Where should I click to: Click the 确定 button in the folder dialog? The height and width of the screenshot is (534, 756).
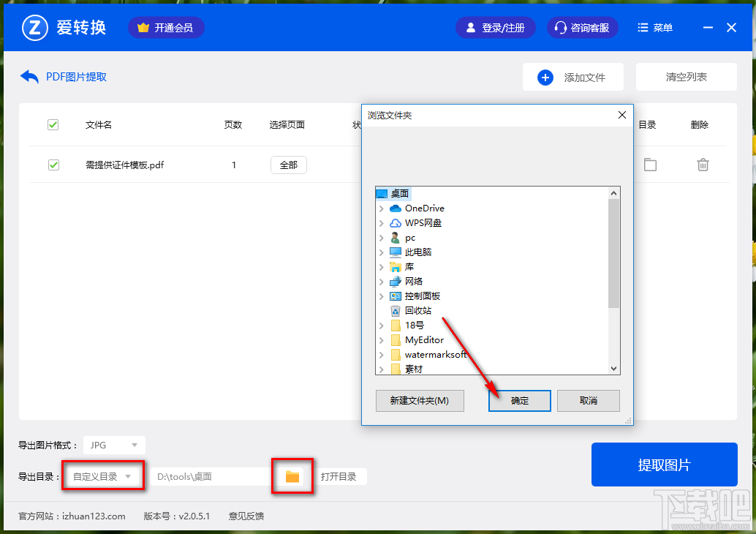tap(519, 401)
